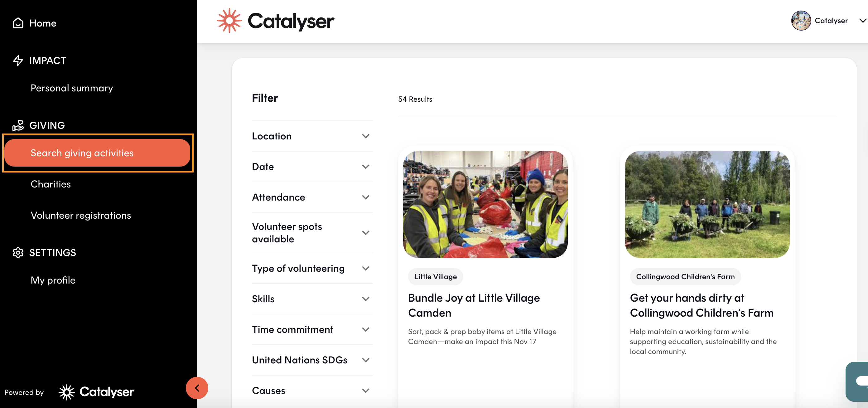Expand the United Nations SDGs filter
This screenshot has height=408, width=868.
tap(312, 360)
